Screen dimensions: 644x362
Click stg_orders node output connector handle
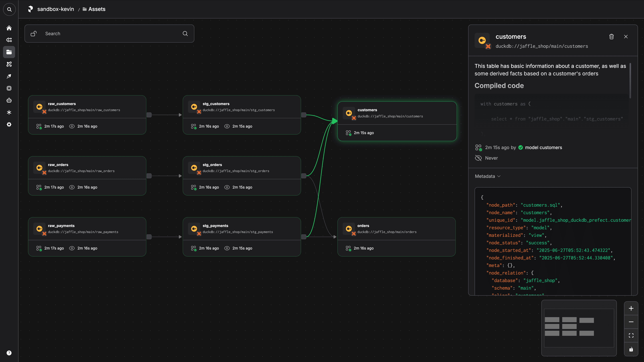tap(304, 176)
